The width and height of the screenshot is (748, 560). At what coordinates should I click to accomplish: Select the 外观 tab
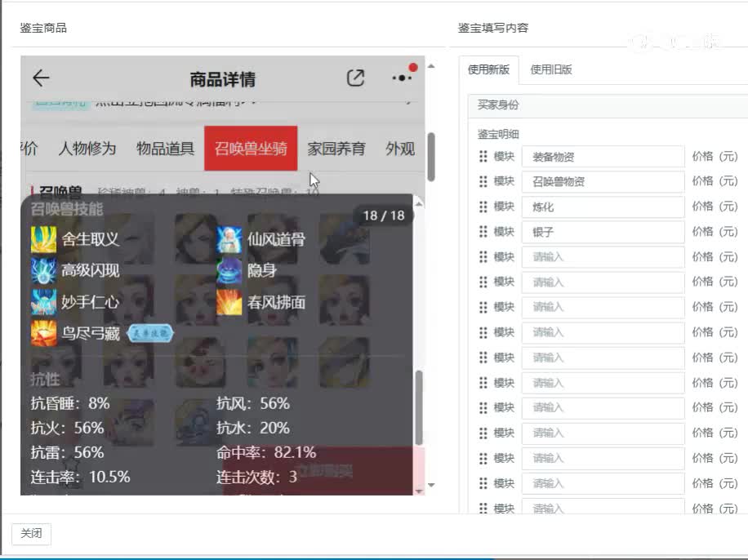400,149
